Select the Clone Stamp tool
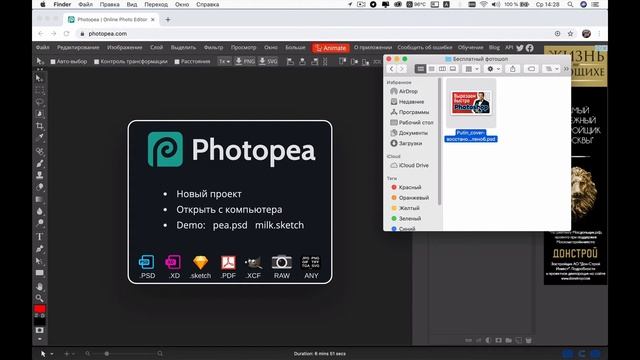The height and width of the screenshot is (360, 640). point(39,176)
